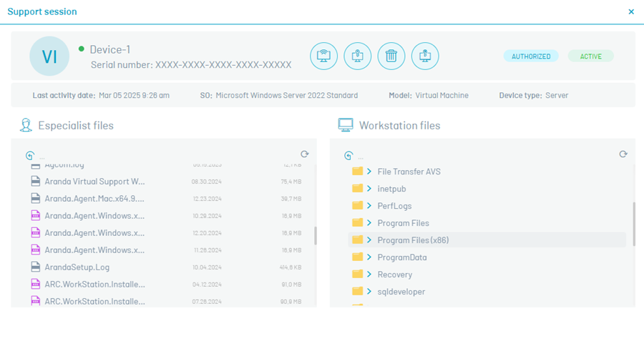
Task: Click the Workstation files scrollbar
Action: [x=633, y=222]
